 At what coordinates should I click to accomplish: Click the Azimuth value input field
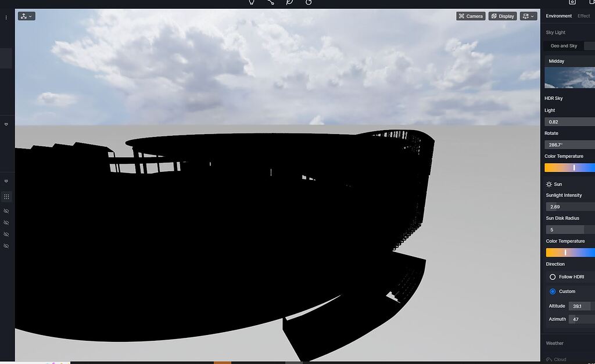[x=579, y=319]
